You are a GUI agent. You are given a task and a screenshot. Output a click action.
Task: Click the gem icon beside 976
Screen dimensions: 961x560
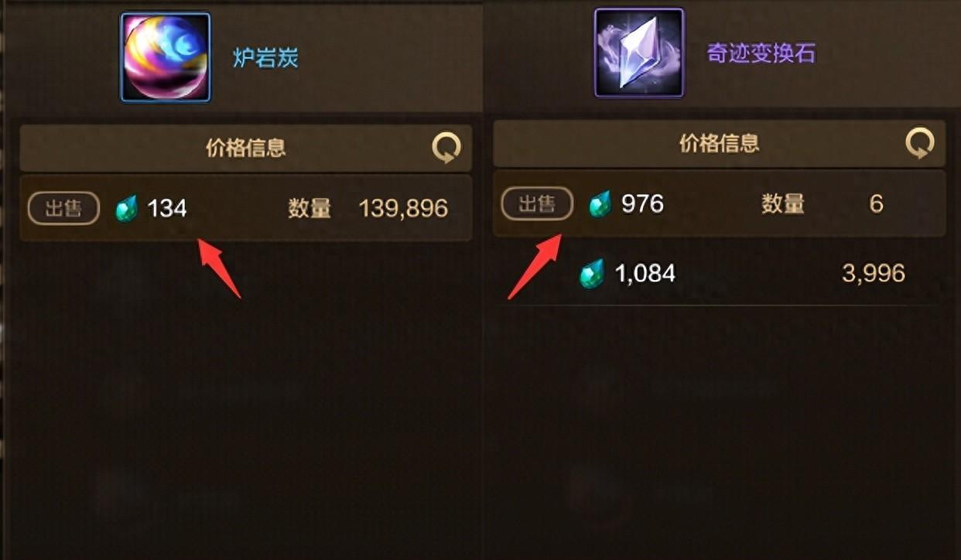[600, 205]
